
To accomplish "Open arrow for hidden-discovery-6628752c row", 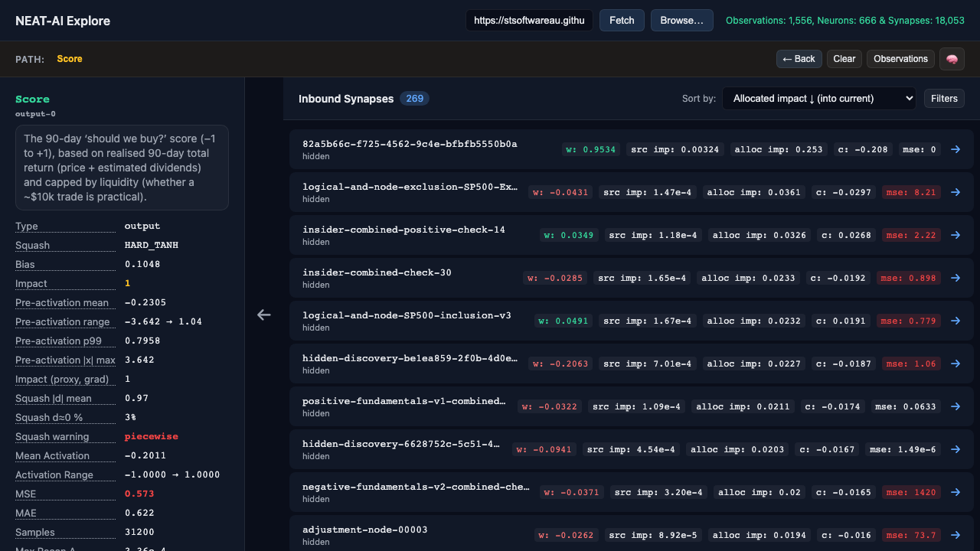I will coord(955,449).
